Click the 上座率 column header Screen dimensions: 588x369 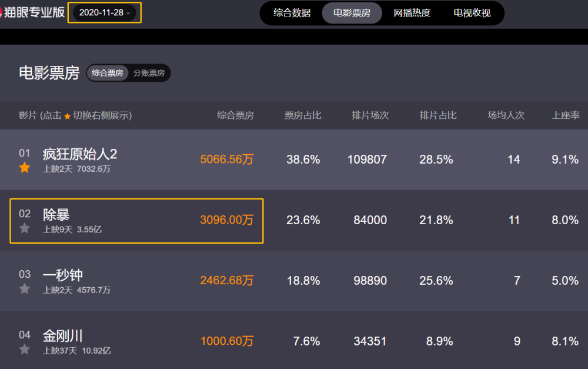pos(565,115)
